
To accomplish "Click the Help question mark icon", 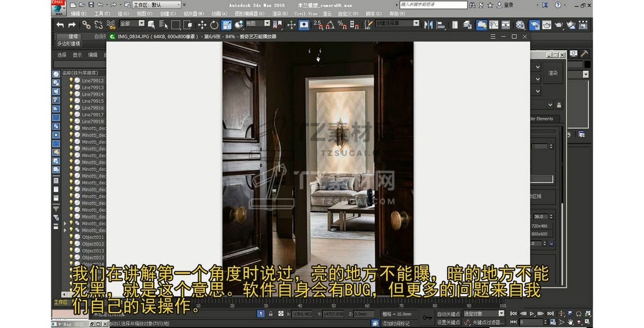I will tap(558, 5).
